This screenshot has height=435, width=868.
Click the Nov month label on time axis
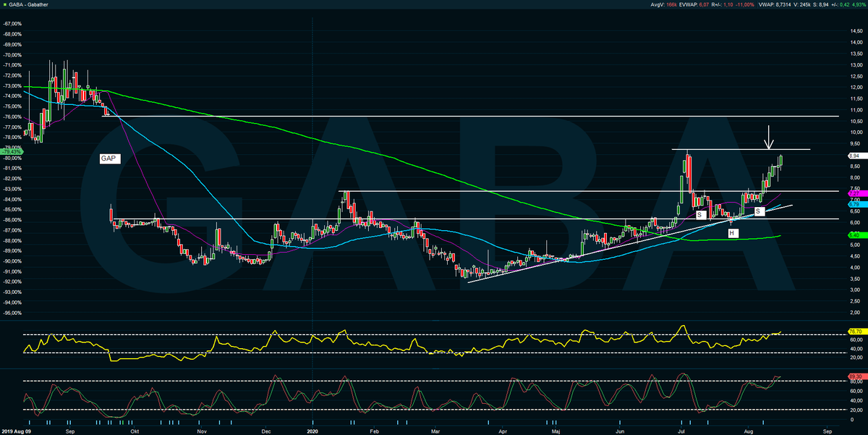tap(200, 430)
